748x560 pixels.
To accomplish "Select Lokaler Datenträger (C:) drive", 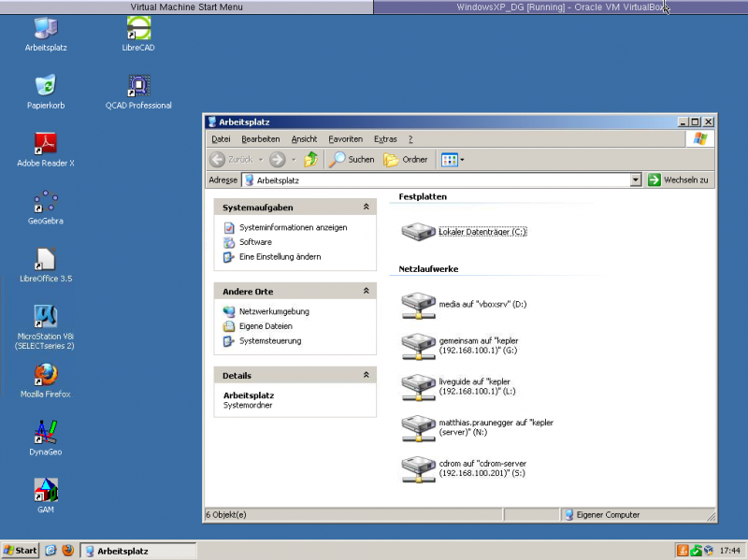I will pos(464,232).
